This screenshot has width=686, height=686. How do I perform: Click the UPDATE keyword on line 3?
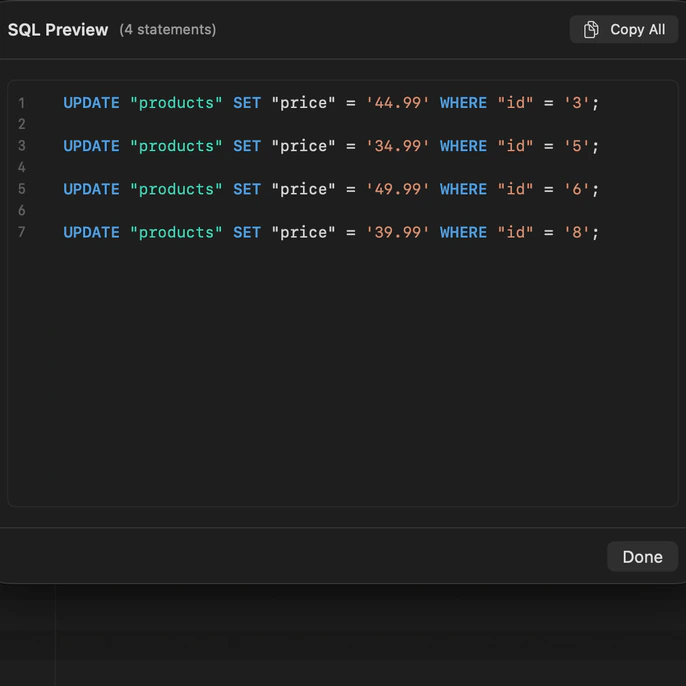pos(91,146)
